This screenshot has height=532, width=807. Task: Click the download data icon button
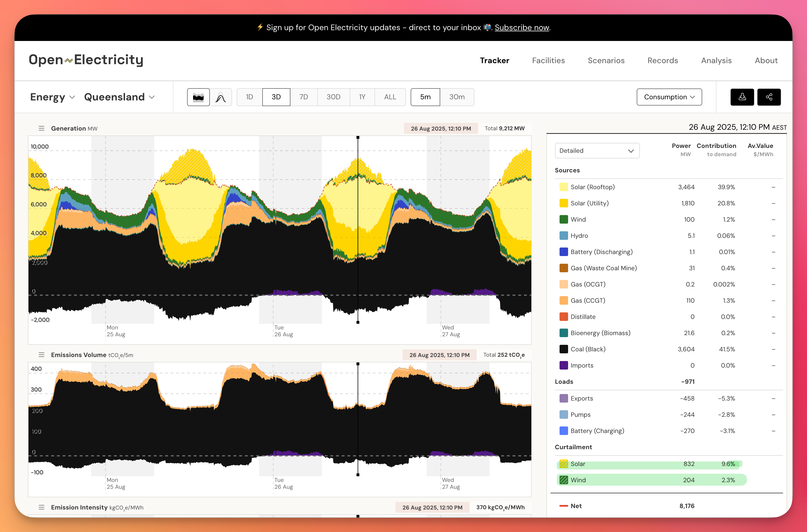pos(742,97)
